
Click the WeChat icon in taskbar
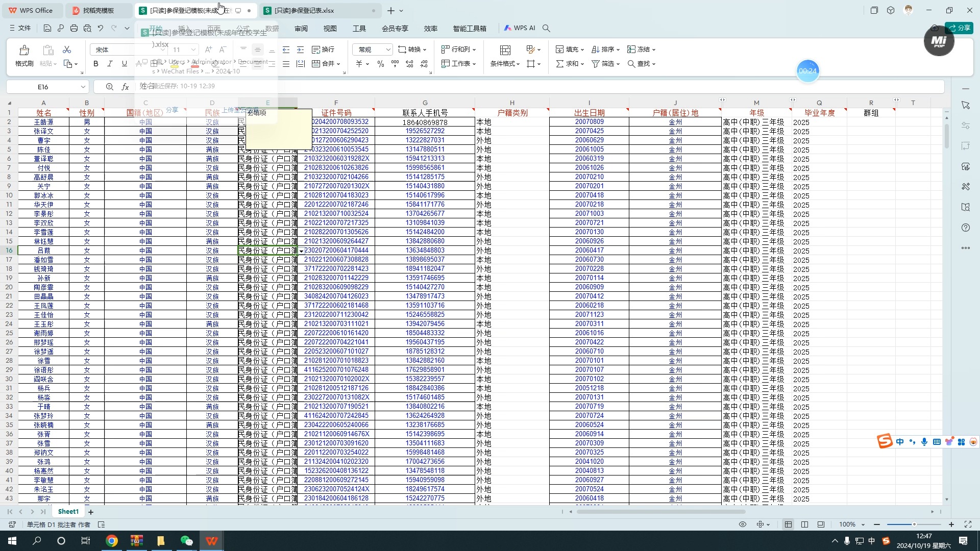pyautogui.click(x=186, y=541)
